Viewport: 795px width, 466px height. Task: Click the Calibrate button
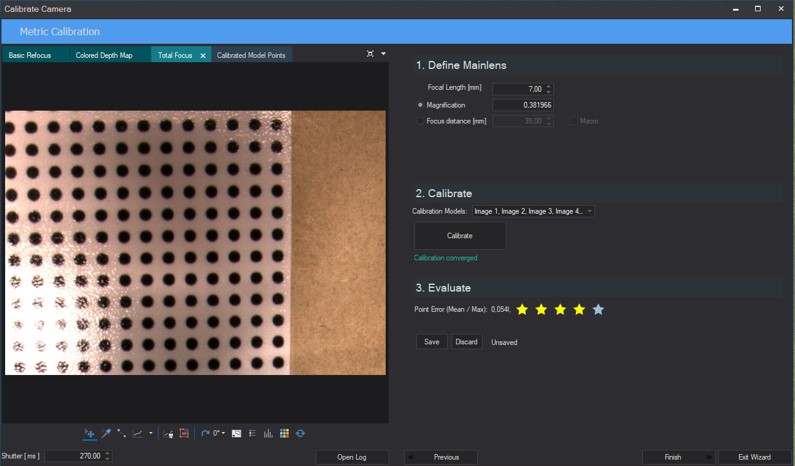click(x=460, y=236)
